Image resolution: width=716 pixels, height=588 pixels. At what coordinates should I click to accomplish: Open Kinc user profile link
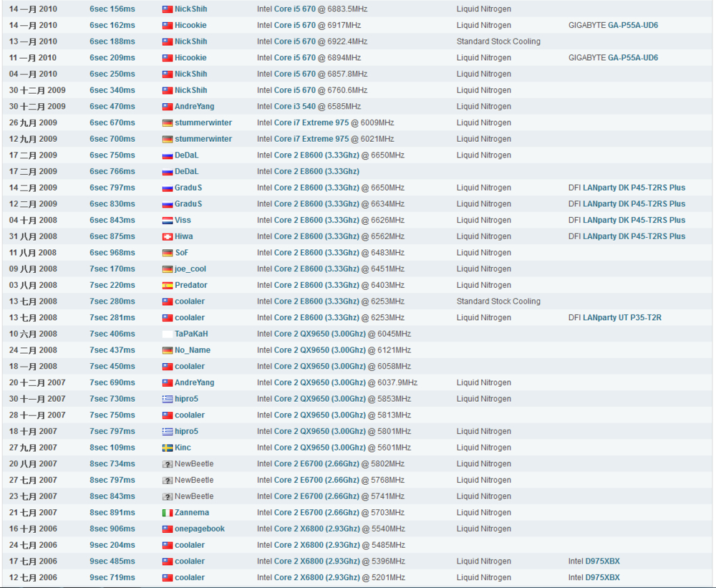pyautogui.click(x=183, y=448)
